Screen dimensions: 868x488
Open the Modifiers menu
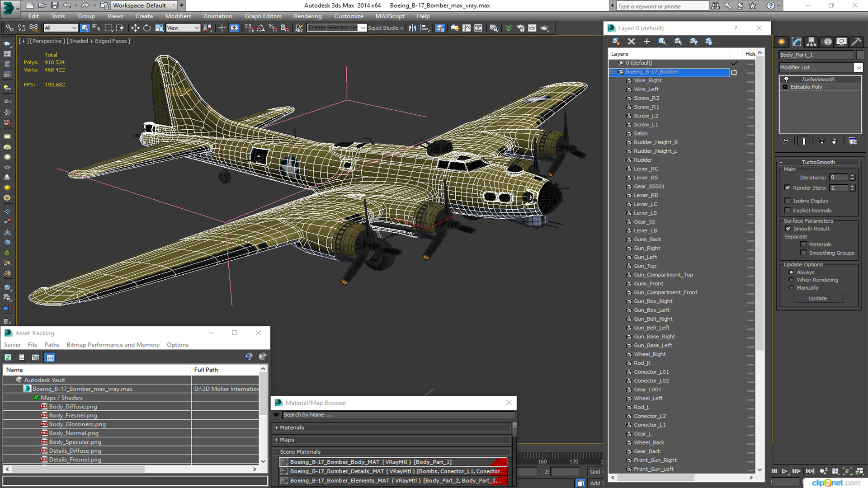[178, 16]
